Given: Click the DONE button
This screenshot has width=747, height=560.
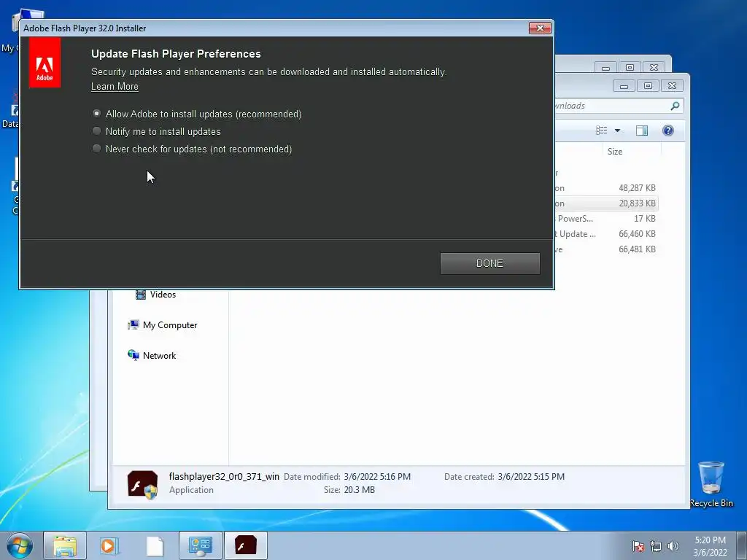Looking at the screenshot, I should coord(489,263).
